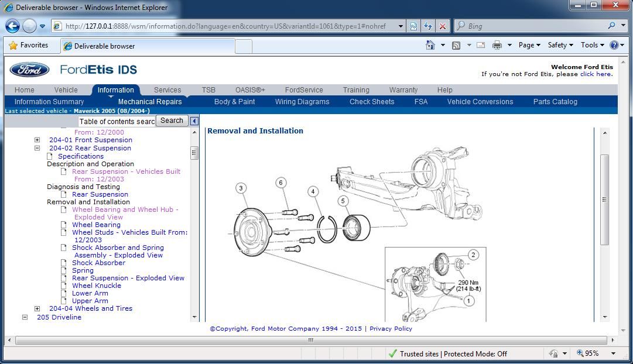Open the Print options dropdown arrow
The image size is (633, 364).
tap(509, 45)
